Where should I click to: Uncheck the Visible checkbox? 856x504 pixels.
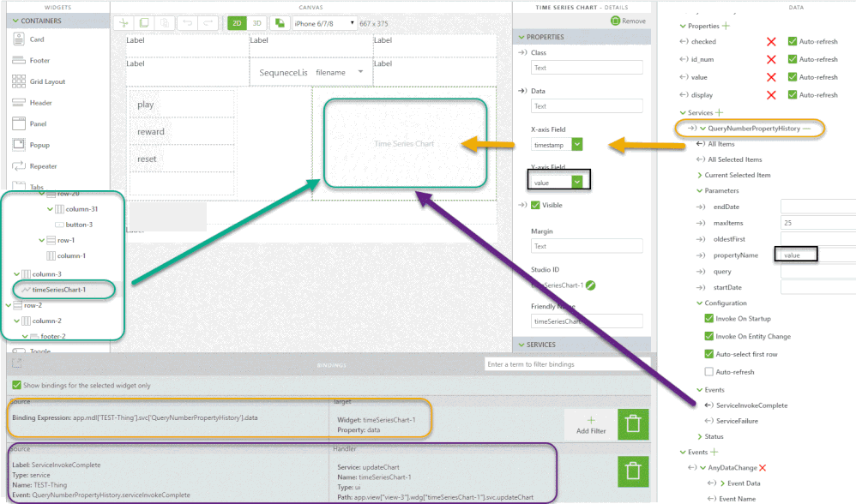click(x=535, y=205)
